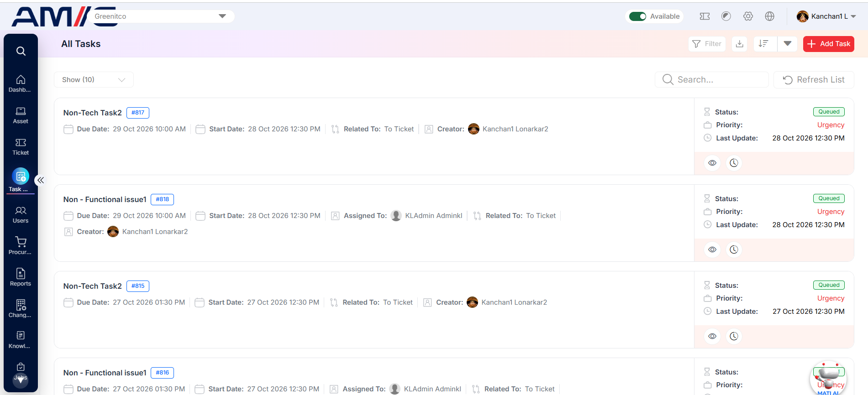The width and height of the screenshot is (868, 395).
Task: Open the Users module
Action: click(21, 214)
